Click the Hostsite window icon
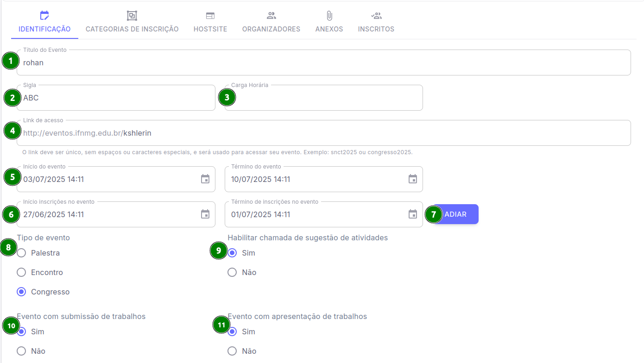Image resolution: width=644 pixels, height=363 pixels. [210, 16]
